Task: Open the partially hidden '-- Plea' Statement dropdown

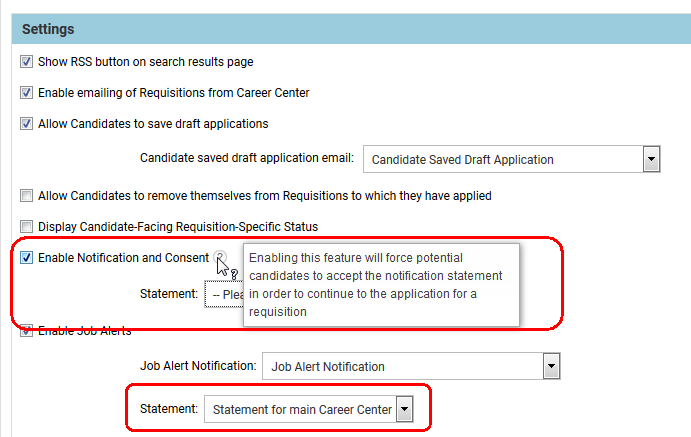Action: [224, 295]
